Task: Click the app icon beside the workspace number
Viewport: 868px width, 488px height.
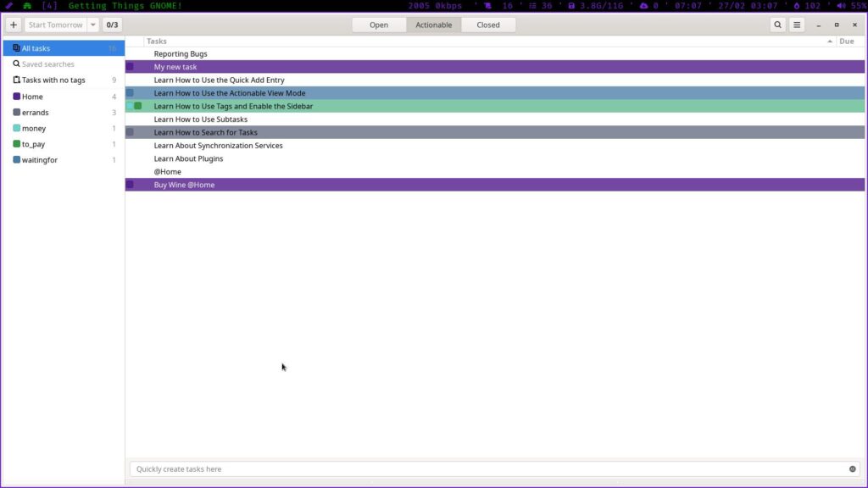Action: tap(27, 6)
